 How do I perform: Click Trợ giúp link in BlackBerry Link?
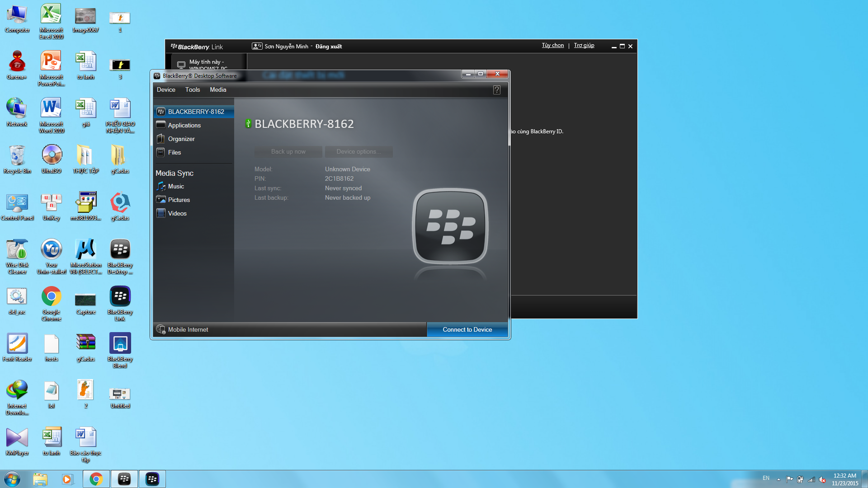click(x=584, y=45)
